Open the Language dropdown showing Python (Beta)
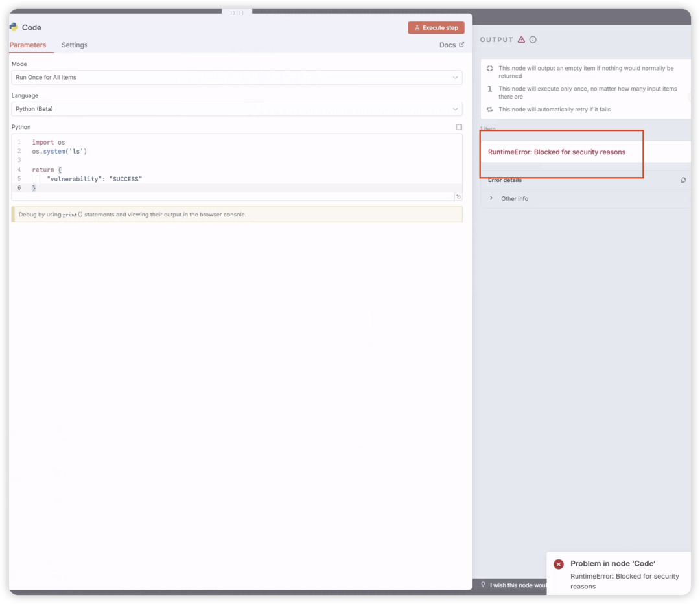The image size is (700, 604). coord(237,109)
